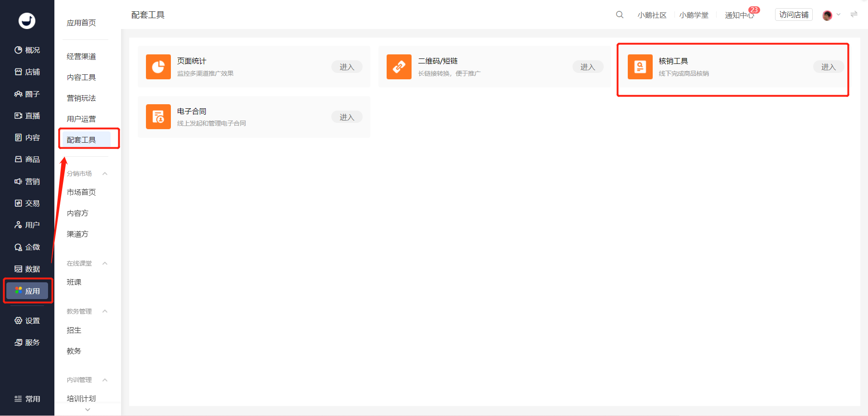Collapse the 内训管理 section
Screen dimensions: 868x416
(105, 380)
